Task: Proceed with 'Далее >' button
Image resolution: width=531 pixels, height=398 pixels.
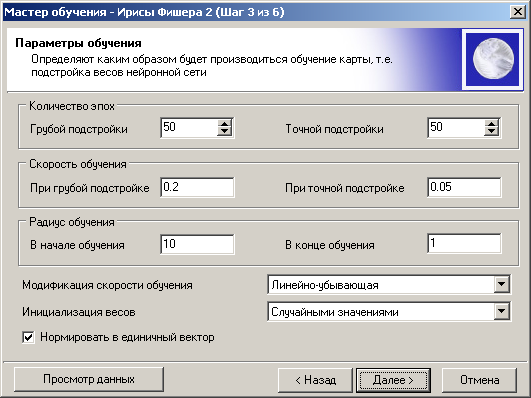Action: pyautogui.click(x=393, y=380)
